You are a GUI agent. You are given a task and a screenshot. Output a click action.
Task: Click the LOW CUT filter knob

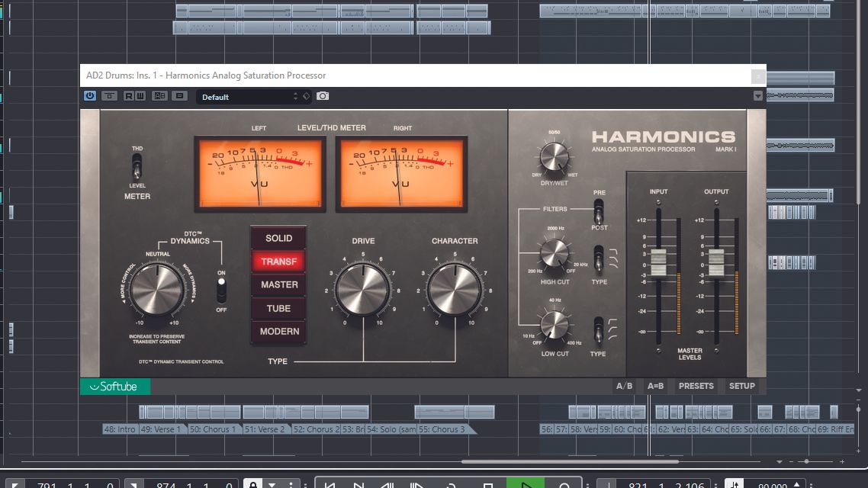[554, 324]
